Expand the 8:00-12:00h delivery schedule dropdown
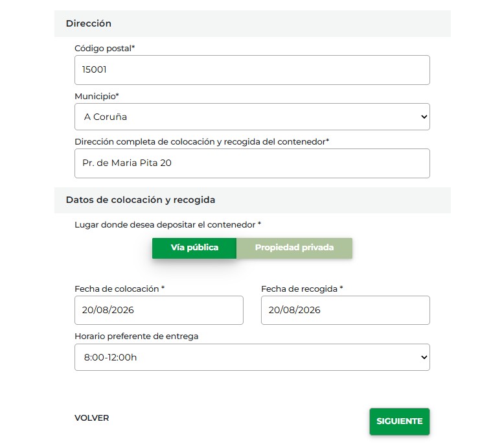 [252, 357]
